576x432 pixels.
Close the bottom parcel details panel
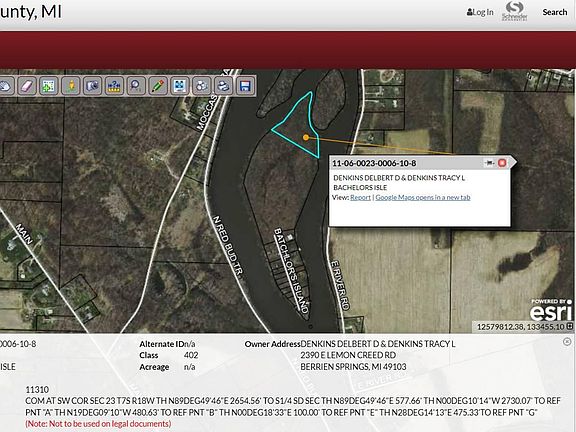(x=567, y=342)
